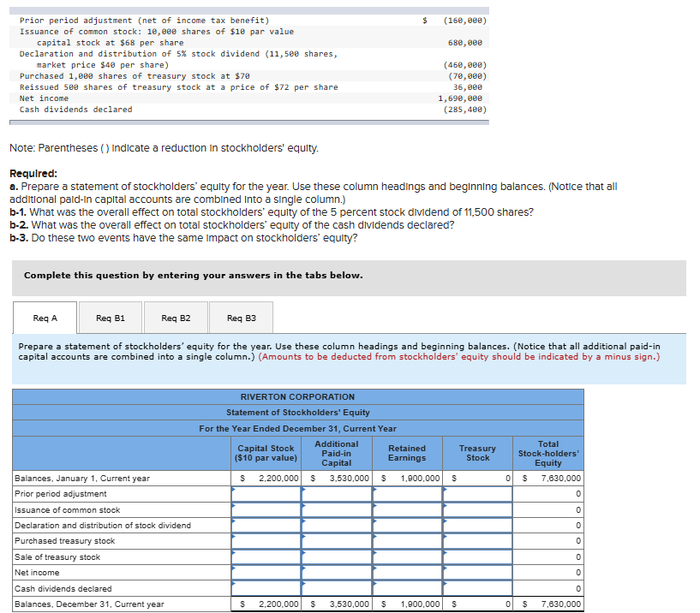
Task: Select the Treasury Stock cell for Purchased treasury stock
Action: 480,540
